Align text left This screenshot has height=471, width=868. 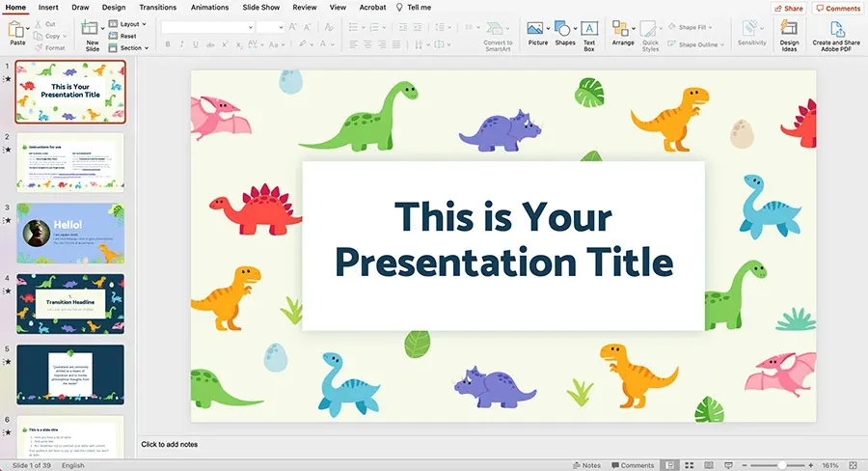pos(353,44)
